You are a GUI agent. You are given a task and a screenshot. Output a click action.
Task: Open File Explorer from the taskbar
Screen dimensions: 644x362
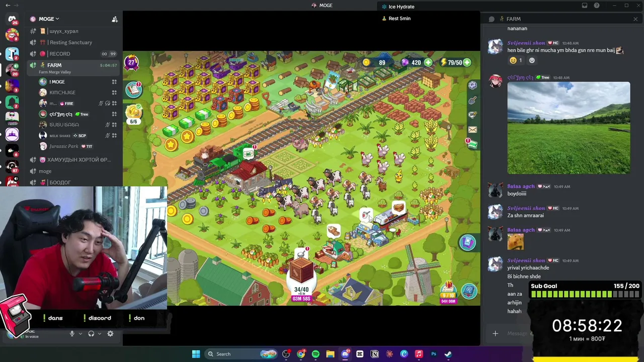(330, 354)
